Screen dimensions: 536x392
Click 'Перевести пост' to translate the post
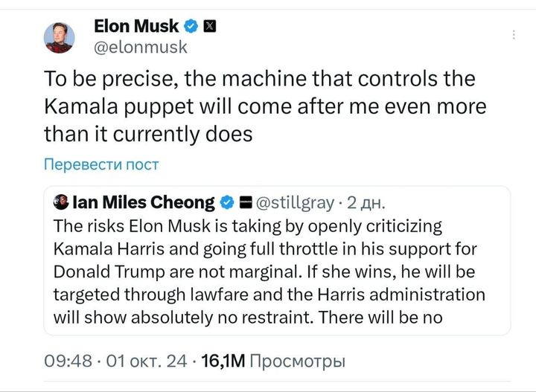pos(101,164)
